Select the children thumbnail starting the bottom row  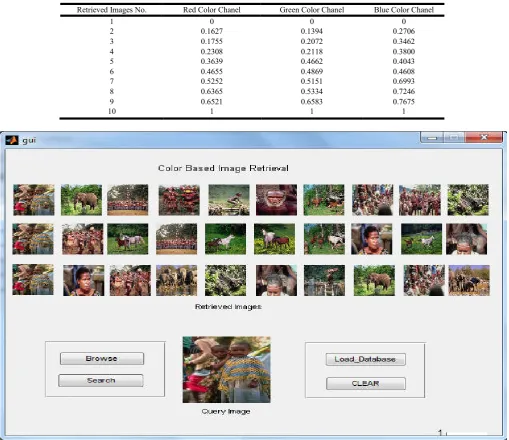(33, 280)
